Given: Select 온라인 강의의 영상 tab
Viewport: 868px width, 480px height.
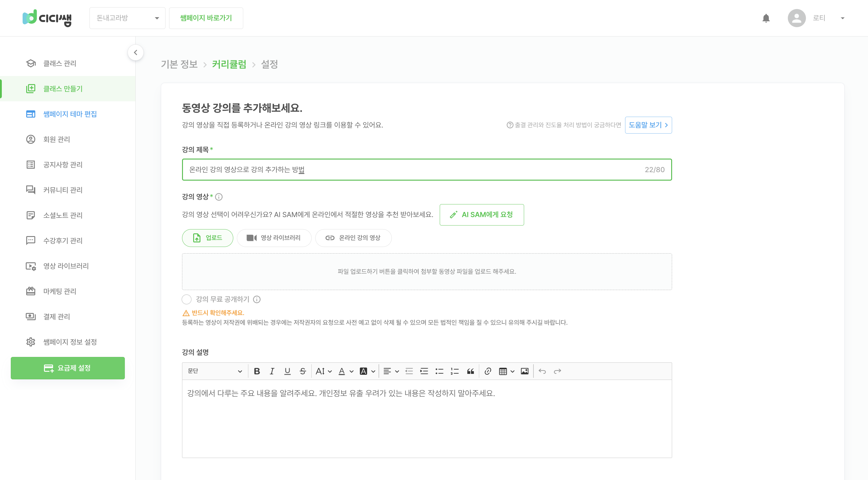Looking at the screenshot, I should coord(354,237).
